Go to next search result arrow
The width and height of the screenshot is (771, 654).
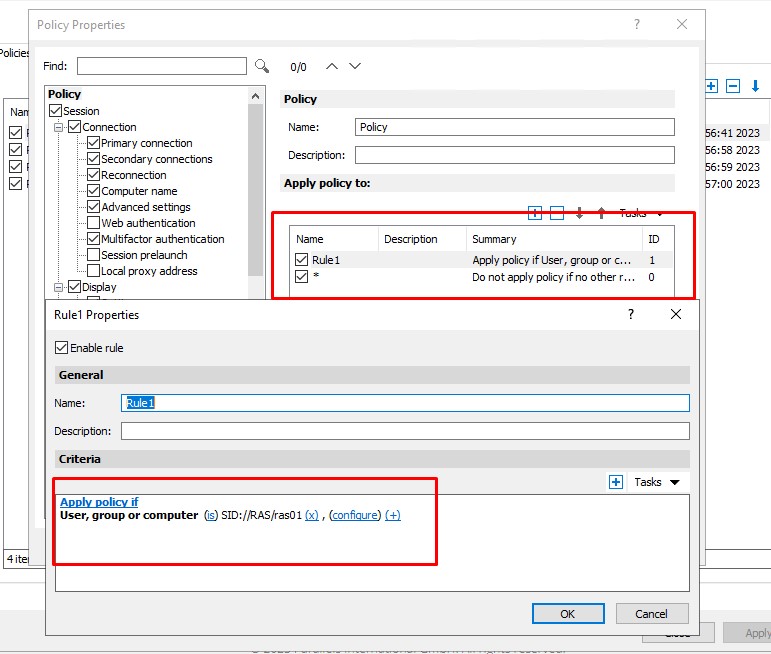coord(354,66)
